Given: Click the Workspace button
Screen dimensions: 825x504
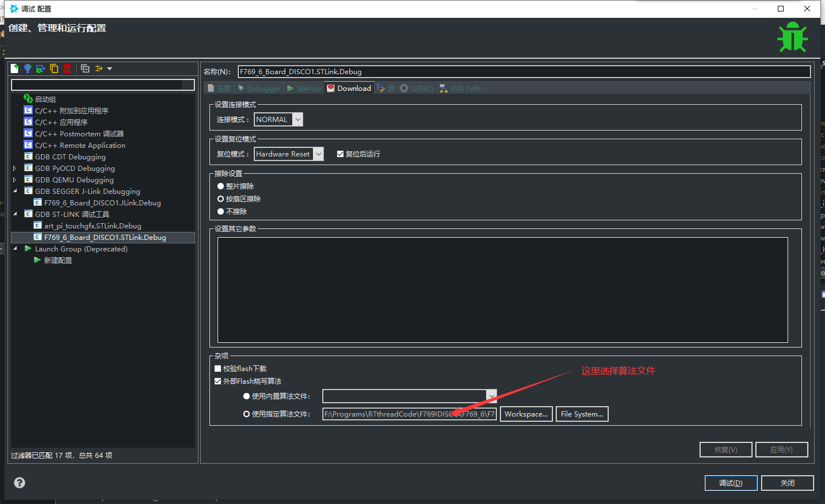Looking at the screenshot, I should coord(526,414).
